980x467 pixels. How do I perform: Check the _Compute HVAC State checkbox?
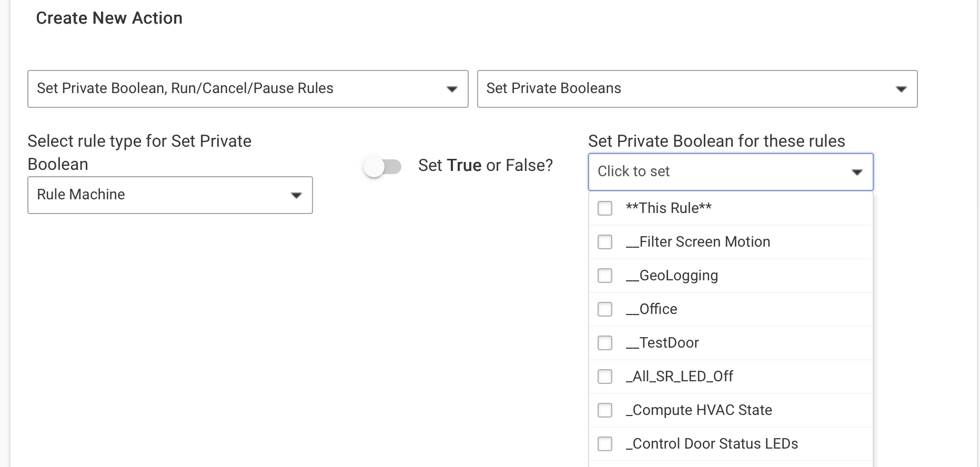tap(605, 410)
